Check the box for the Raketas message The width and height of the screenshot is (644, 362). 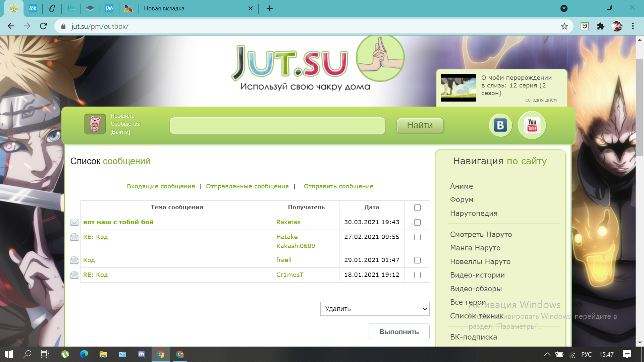[417, 223]
